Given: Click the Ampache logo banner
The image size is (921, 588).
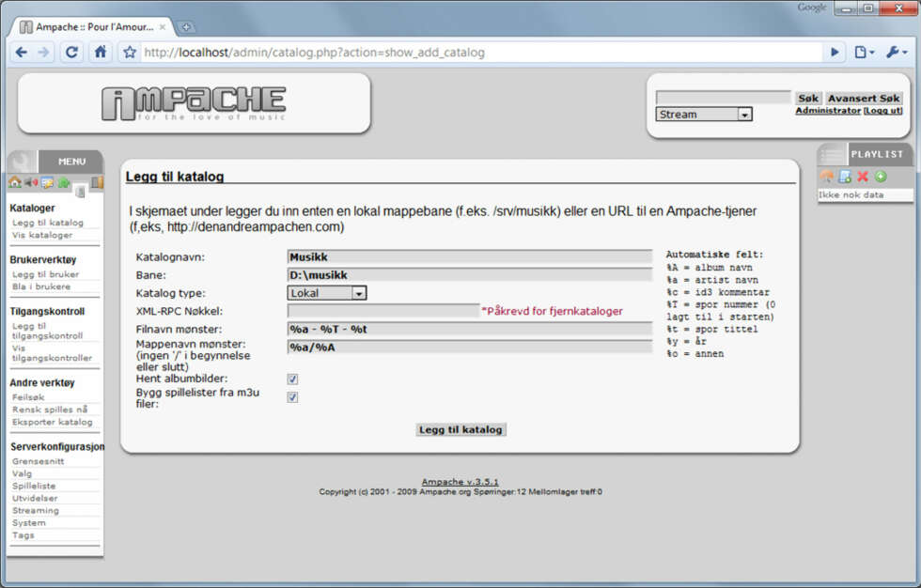Looking at the screenshot, I should pos(194,103).
